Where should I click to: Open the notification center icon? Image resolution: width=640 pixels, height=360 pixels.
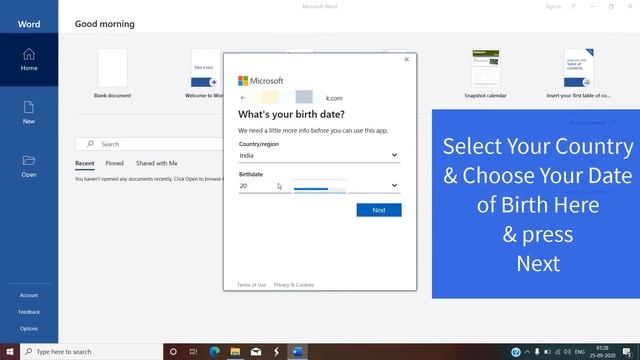coord(627,352)
